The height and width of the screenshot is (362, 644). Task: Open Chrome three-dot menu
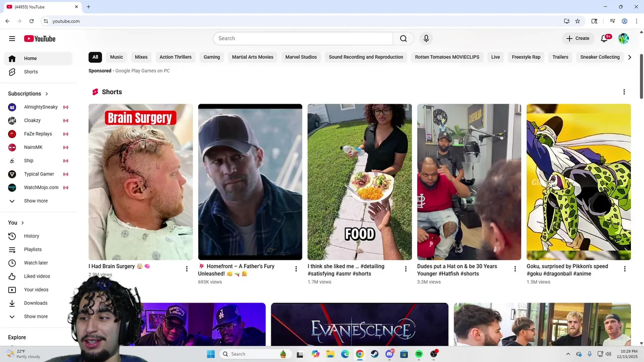[x=636, y=21]
